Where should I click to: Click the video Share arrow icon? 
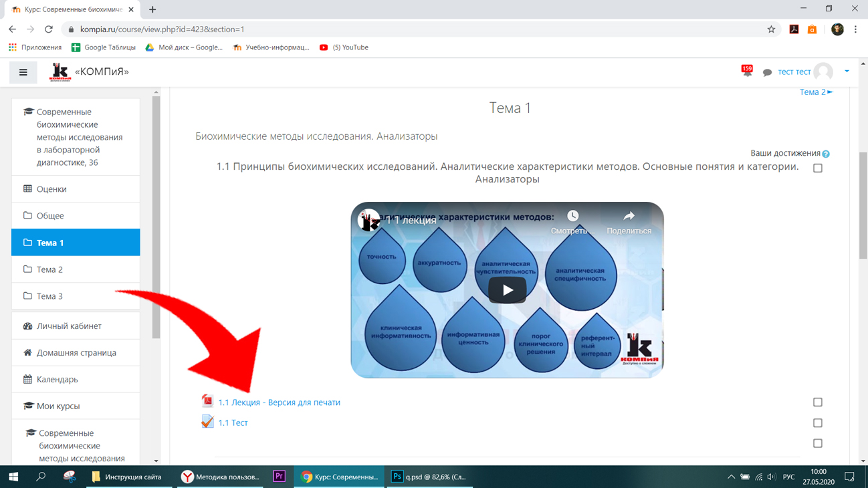(629, 216)
